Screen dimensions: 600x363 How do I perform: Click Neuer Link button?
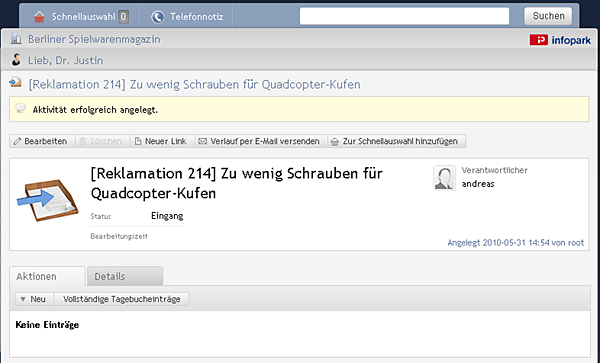(x=161, y=141)
